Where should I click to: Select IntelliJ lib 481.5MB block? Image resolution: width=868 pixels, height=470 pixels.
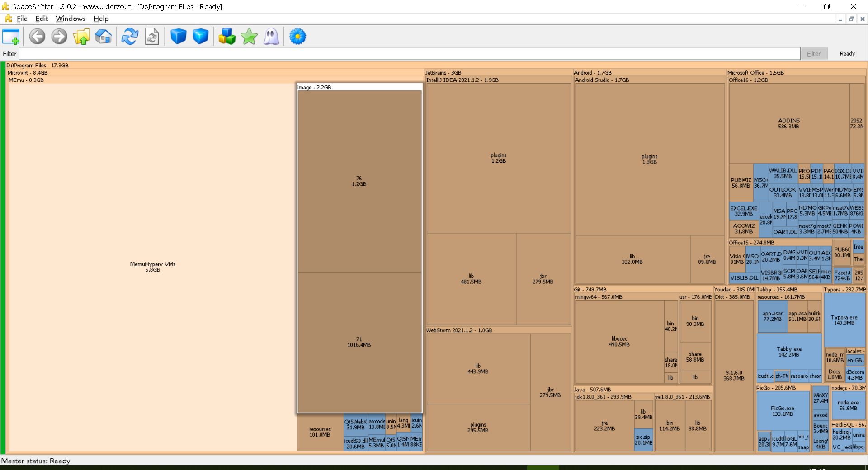tap(471, 279)
